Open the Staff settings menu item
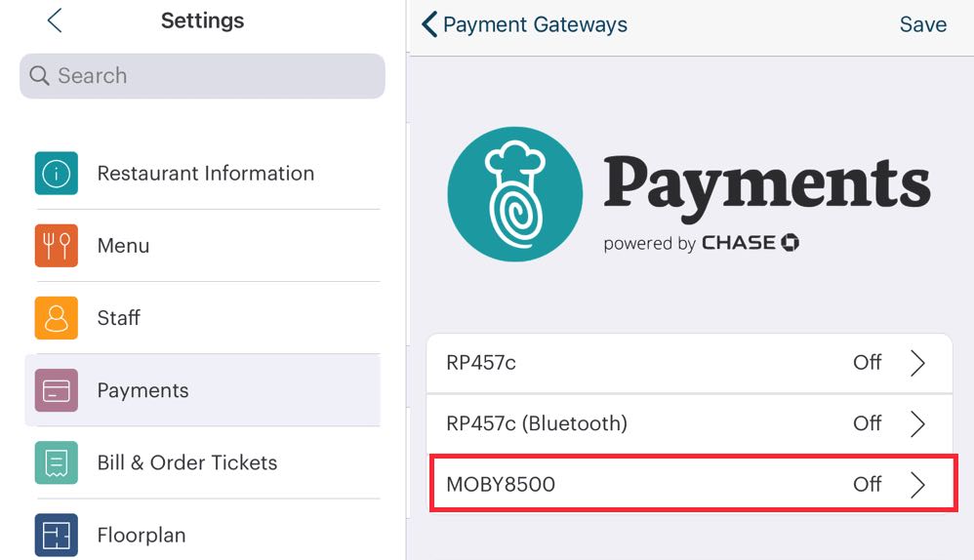This screenshot has width=974, height=560. pyautogui.click(x=119, y=318)
